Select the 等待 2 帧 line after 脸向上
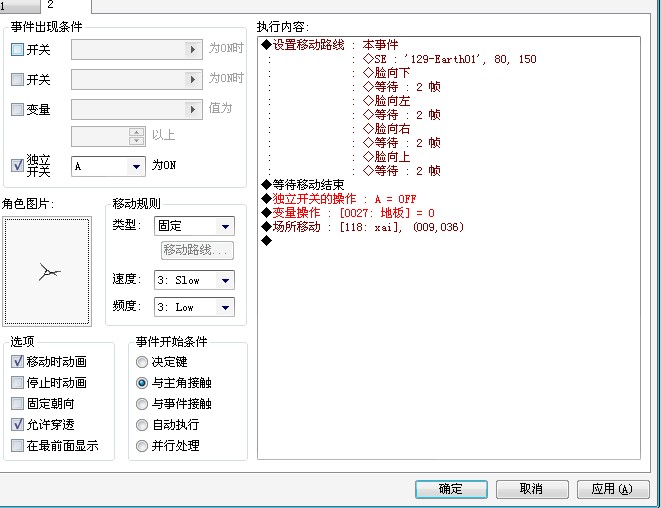 click(449, 171)
